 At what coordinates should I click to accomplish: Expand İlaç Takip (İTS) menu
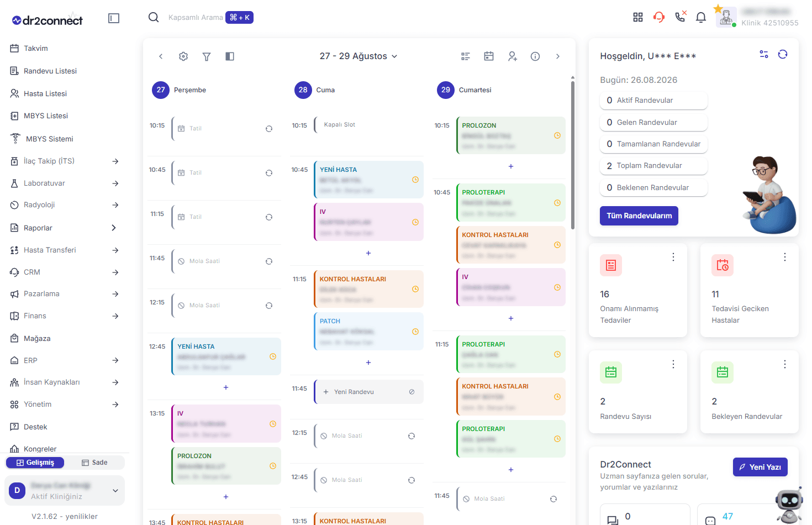(x=115, y=161)
